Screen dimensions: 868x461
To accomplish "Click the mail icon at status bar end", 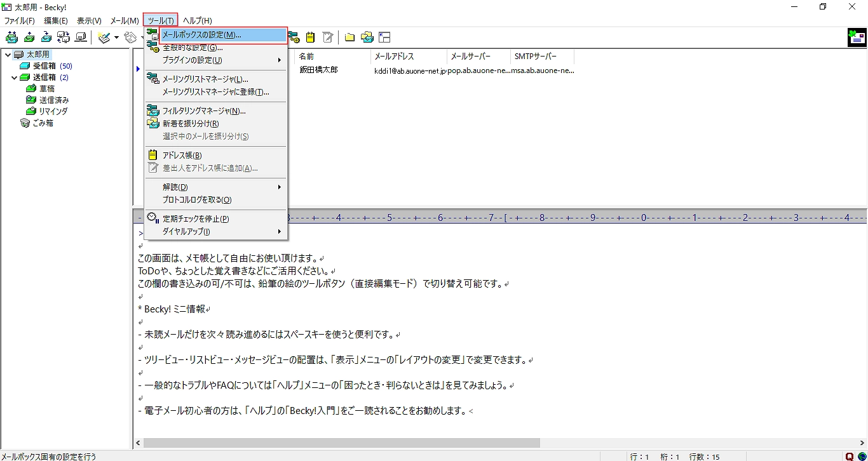I will coord(861,456).
